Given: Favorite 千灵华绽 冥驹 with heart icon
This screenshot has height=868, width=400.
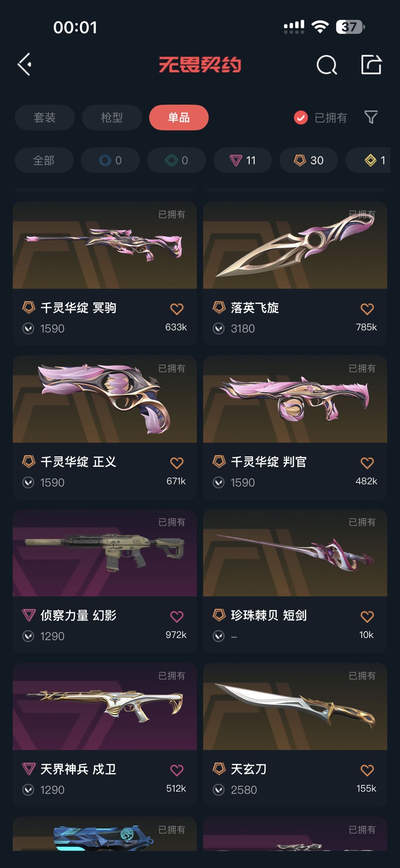Looking at the screenshot, I should (x=177, y=308).
